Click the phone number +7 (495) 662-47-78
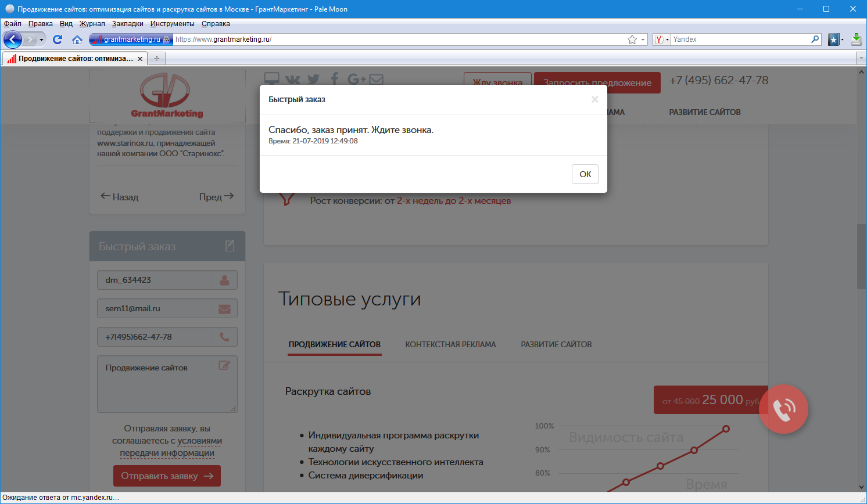Image resolution: width=867 pixels, height=504 pixels. [x=719, y=80]
